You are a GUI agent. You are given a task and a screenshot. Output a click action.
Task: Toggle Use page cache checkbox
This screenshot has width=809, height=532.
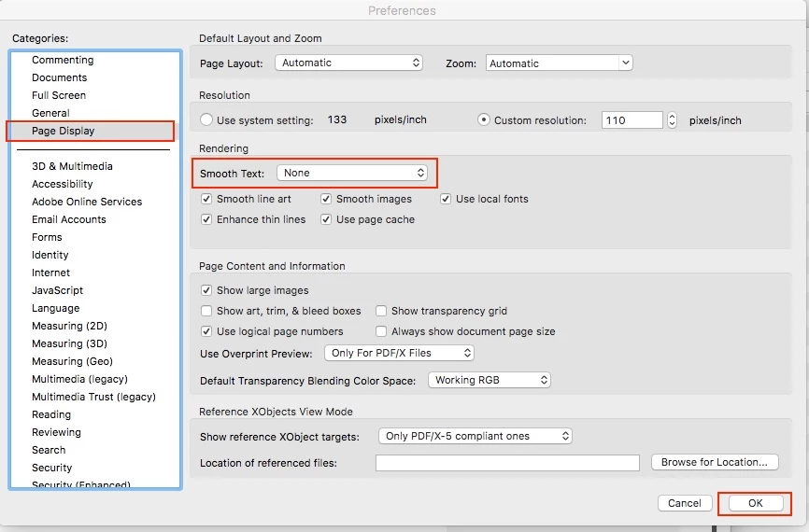pos(326,219)
